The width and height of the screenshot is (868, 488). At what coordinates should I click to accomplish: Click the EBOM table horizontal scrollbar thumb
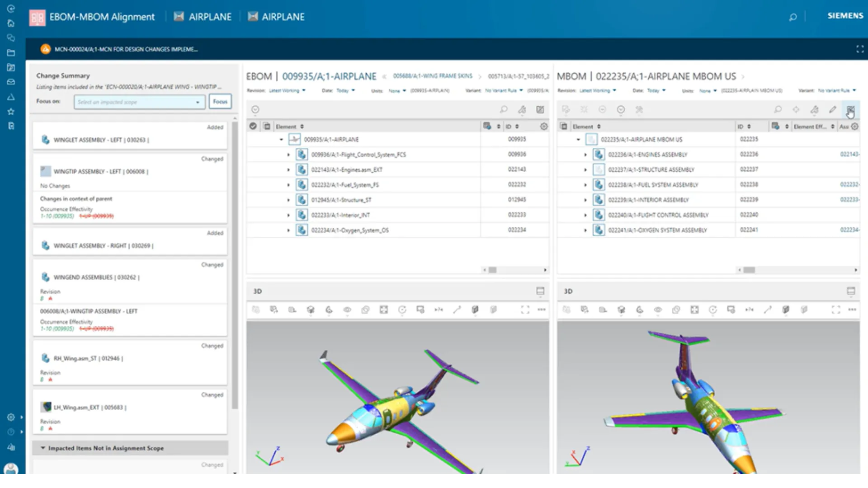492,270
